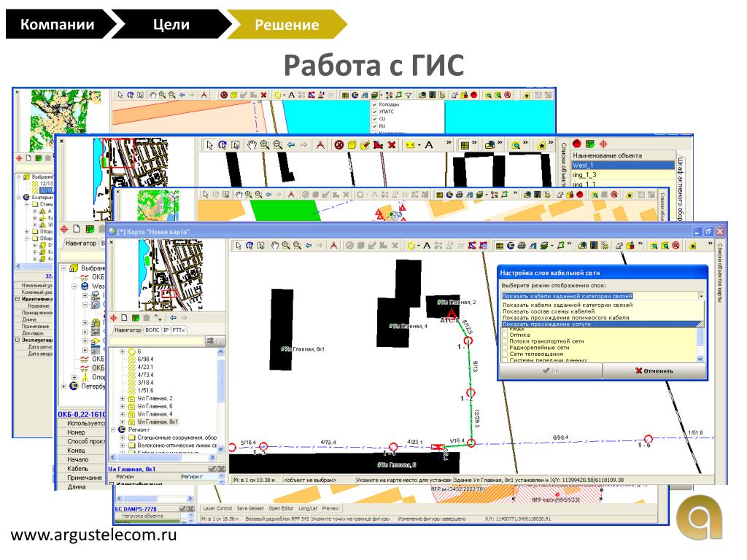Viewport: 747px width, 560px height.
Task: Select the arrow pointer tool in front map toolbar
Action: [x=239, y=246]
